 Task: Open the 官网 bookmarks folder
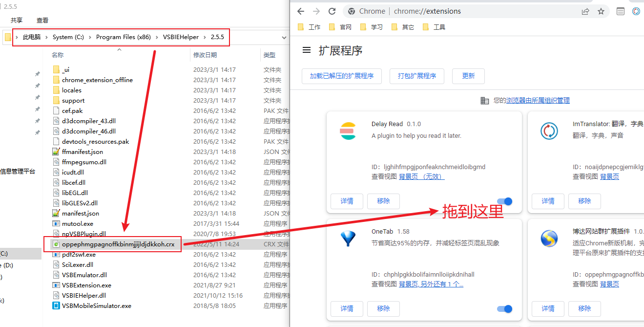click(341, 27)
